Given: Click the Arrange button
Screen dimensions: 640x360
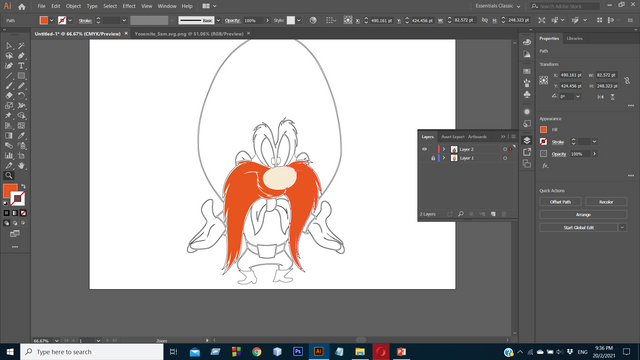Looking at the screenshot, I should pyautogui.click(x=583, y=214).
